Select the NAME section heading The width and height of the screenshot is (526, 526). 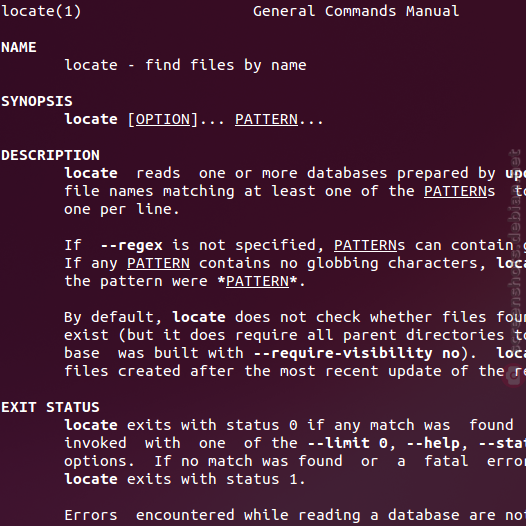19,47
